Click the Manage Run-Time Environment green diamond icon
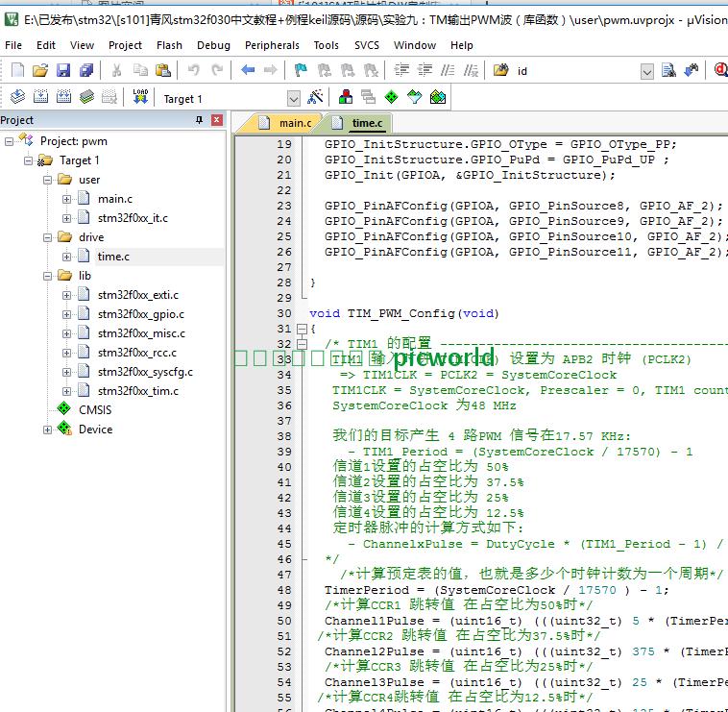The image size is (728, 712). click(392, 97)
